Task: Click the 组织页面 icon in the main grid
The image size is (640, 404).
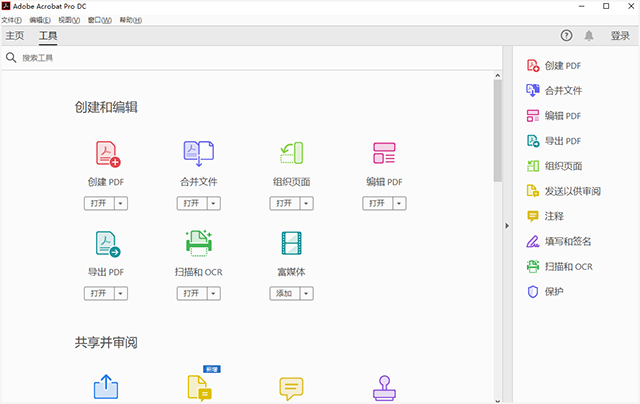Action: pos(291,153)
